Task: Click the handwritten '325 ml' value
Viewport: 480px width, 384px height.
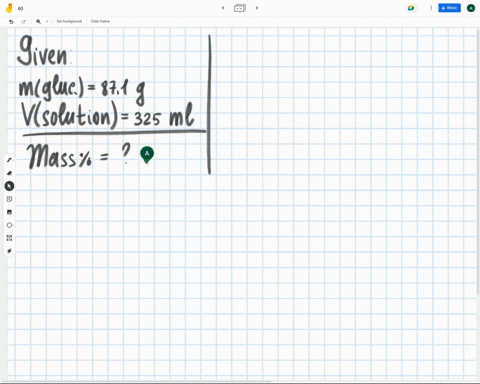Action: click(164, 115)
